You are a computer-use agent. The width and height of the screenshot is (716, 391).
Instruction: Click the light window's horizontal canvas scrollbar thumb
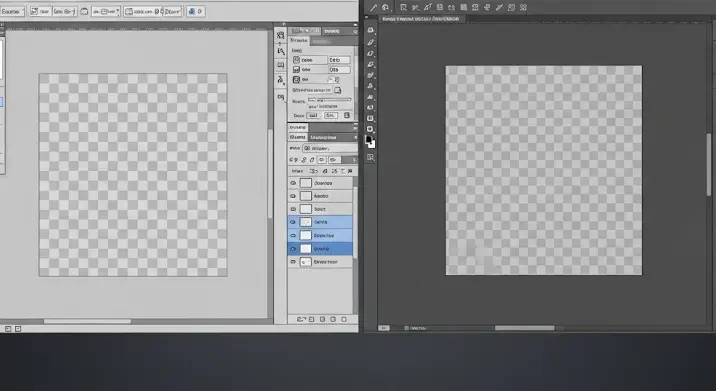pyautogui.click(x=87, y=322)
